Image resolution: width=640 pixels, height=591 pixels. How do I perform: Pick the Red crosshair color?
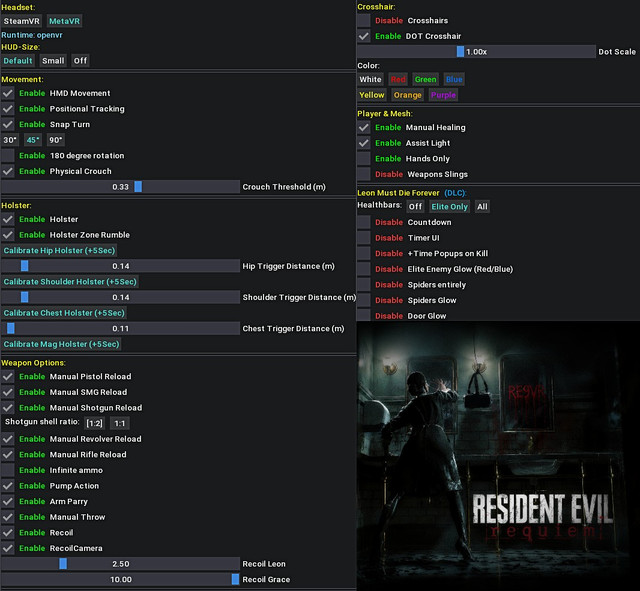click(x=398, y=79)
